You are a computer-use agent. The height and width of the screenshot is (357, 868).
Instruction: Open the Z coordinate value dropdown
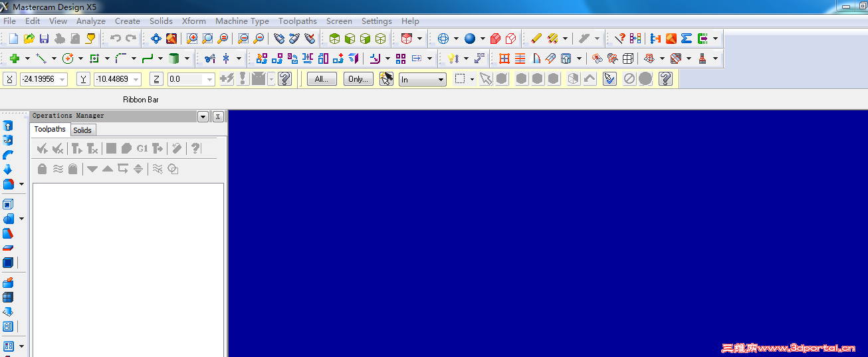(210, 80)
